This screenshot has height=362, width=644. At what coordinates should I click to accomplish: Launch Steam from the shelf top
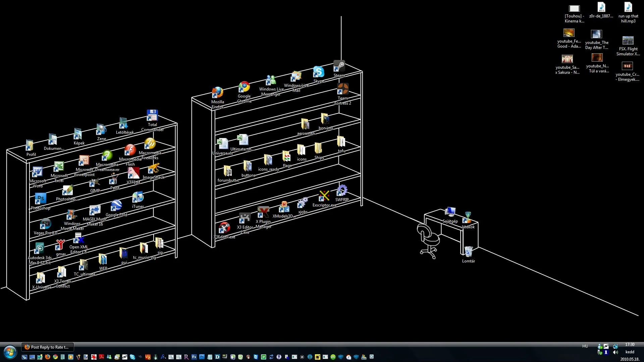[x=339, y=66]
